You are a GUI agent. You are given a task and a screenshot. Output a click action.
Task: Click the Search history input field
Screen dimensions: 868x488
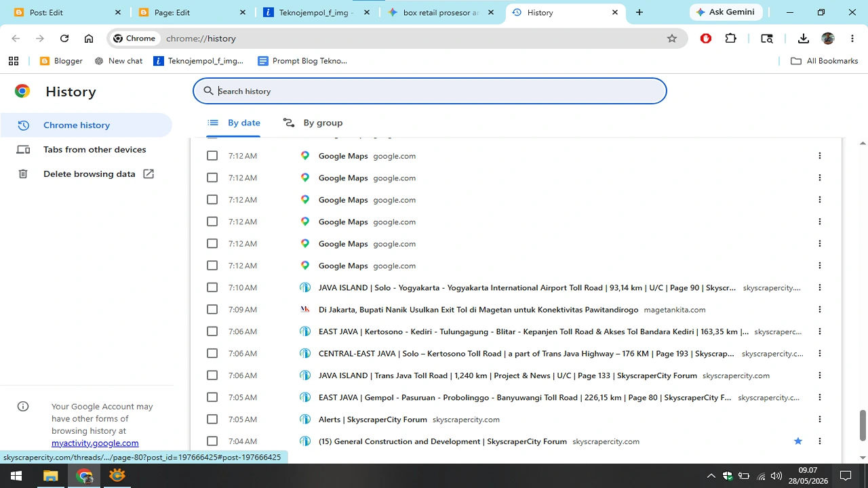[430, 91]
